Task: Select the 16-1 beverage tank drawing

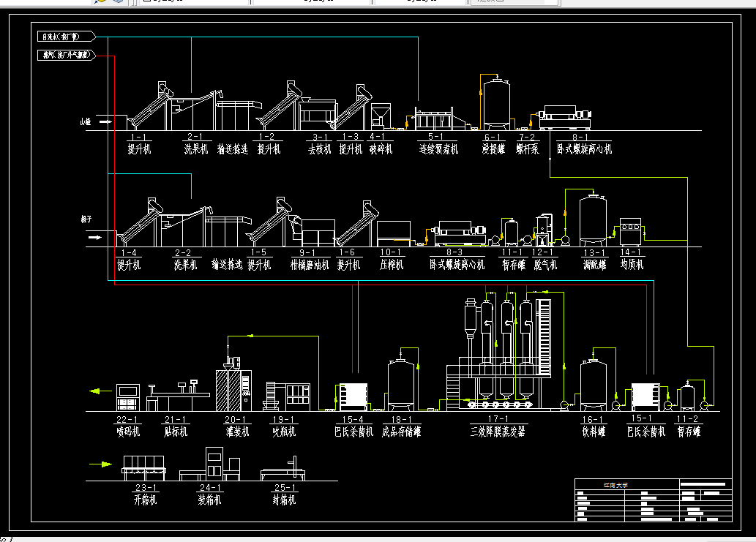Action: point(594,384)
